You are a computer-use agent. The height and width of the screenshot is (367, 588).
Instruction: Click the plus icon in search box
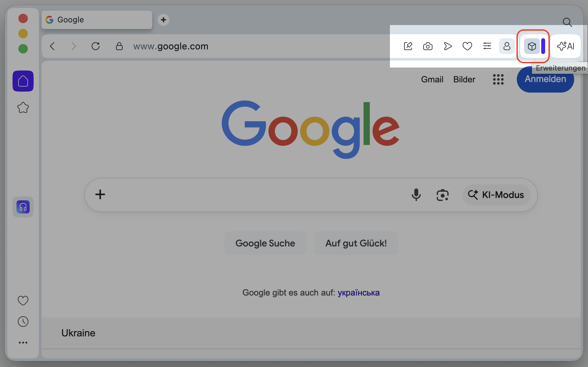(x=100, y=194)
